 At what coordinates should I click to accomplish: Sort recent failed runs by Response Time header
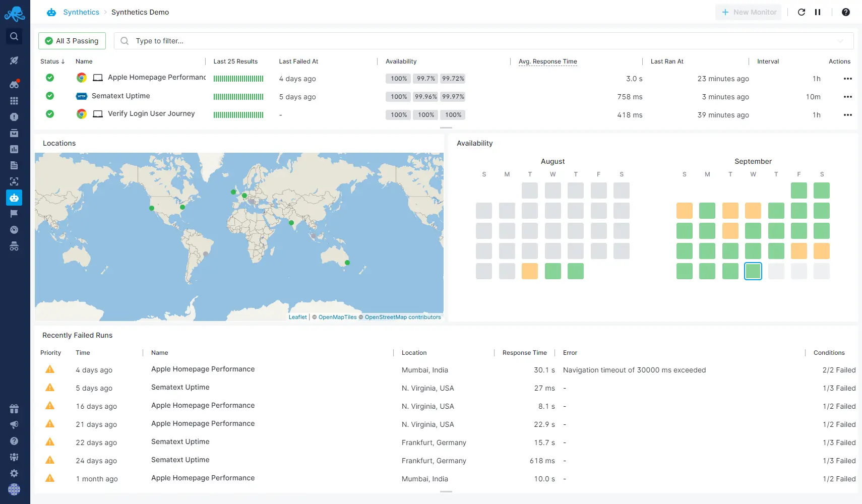(x=524, y=353)
